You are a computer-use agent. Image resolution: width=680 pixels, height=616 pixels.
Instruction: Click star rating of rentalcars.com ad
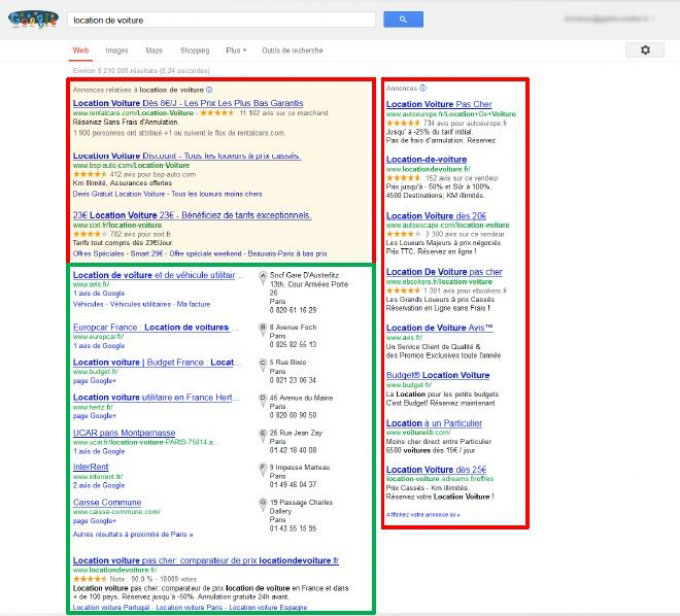217,113
